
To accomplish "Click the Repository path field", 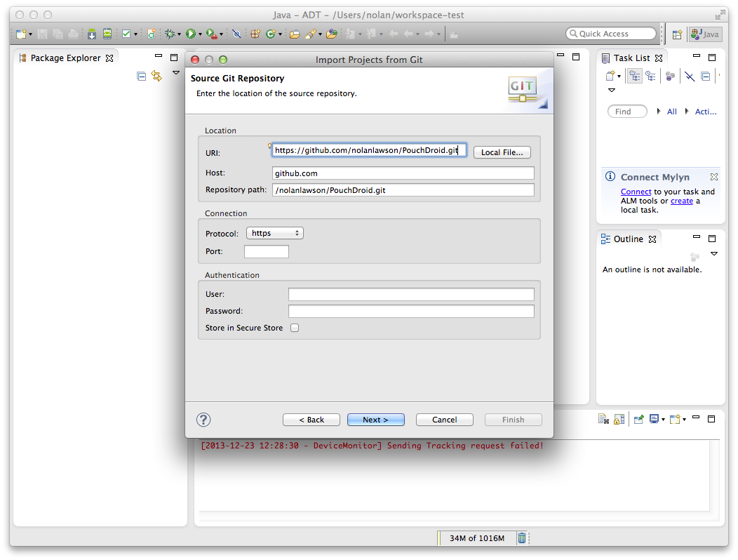I will [403, 189].
